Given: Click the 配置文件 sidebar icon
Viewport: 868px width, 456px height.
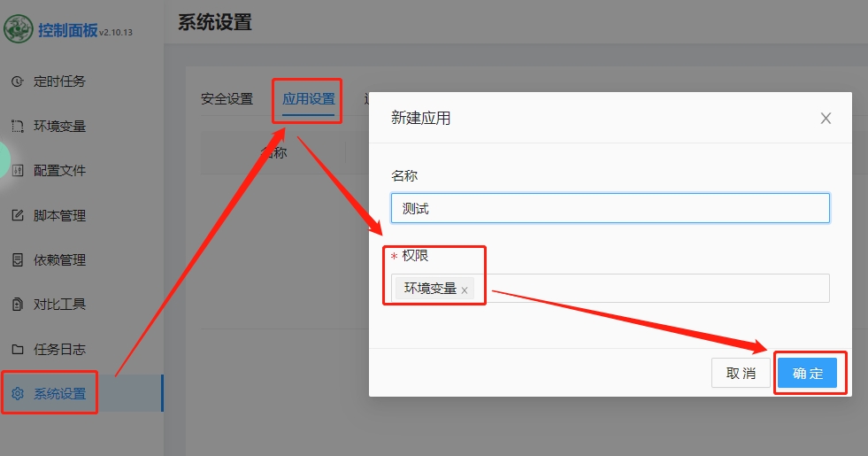Looking at the screenshot, I should click(x=17, y=171).
